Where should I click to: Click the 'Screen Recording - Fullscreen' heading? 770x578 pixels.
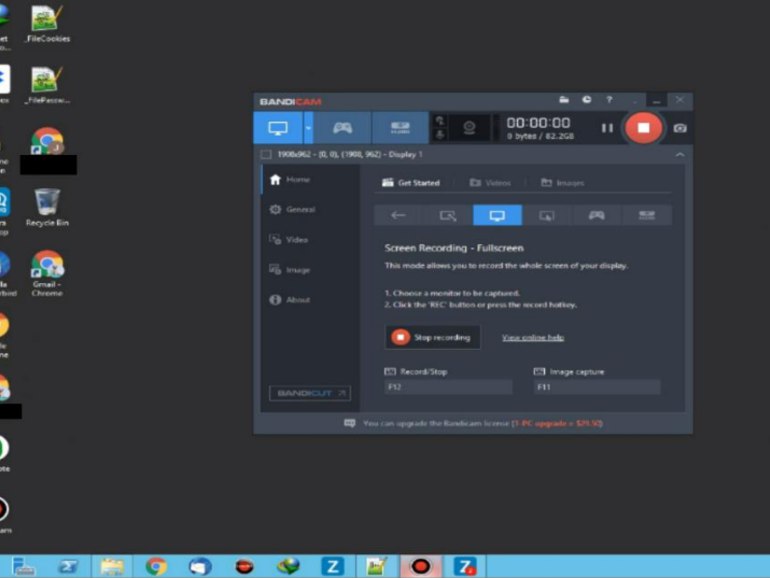coord(454,248)
